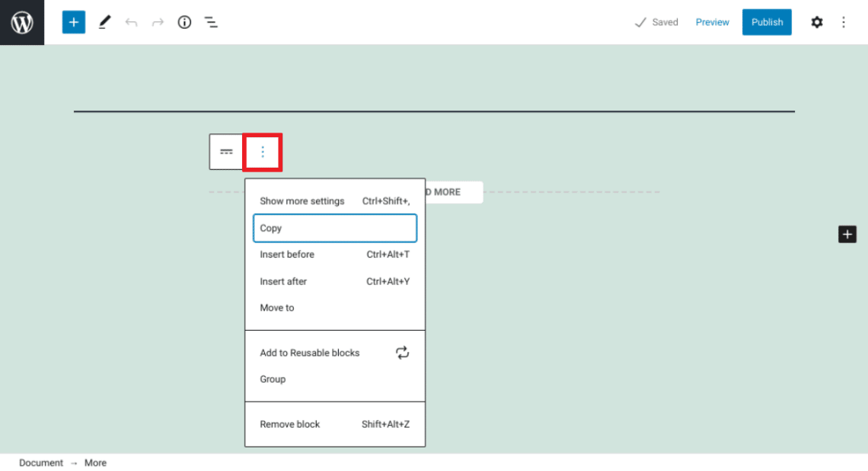Click the WordPress logo in the corner
Viewport: 868px width, 471px height.
(21, 22)
